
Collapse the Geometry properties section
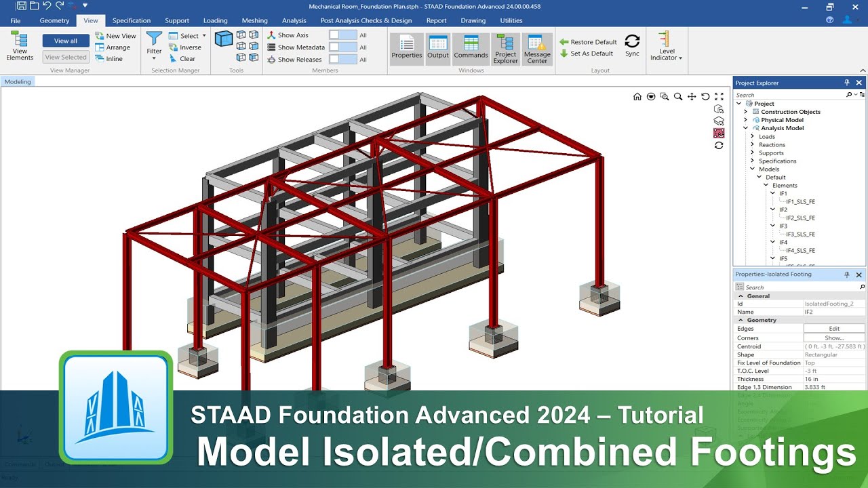point(741,320)
